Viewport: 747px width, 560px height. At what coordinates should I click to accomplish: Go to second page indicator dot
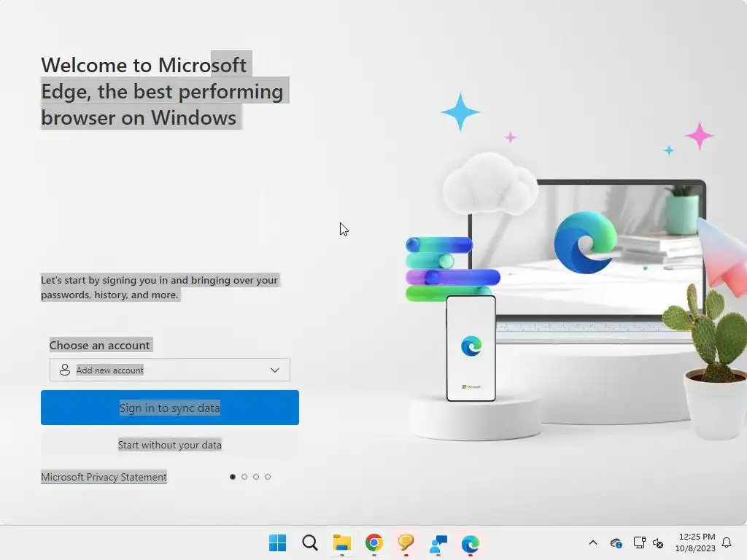point(244,477)
